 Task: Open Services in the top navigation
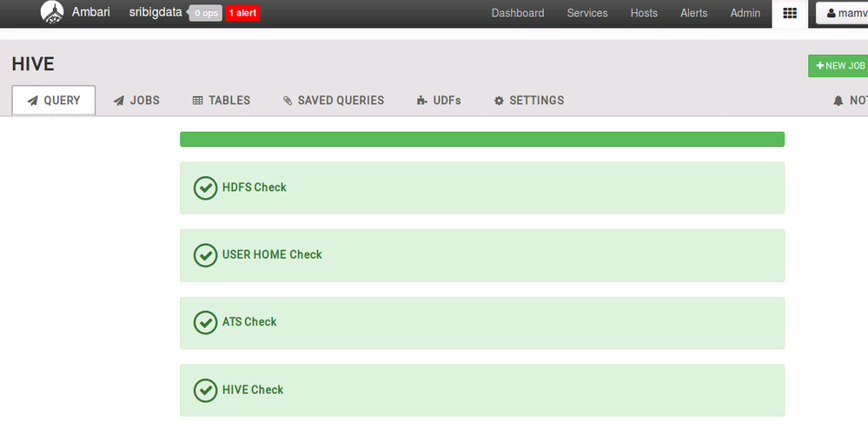point(586,13)
